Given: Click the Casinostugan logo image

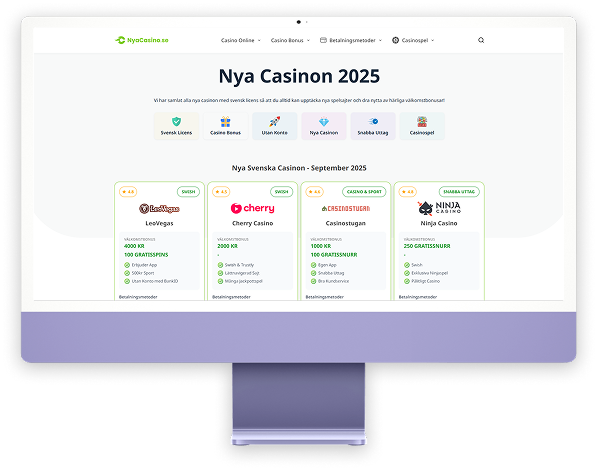Looking at the screenshot, I should (x=346, y=208).
